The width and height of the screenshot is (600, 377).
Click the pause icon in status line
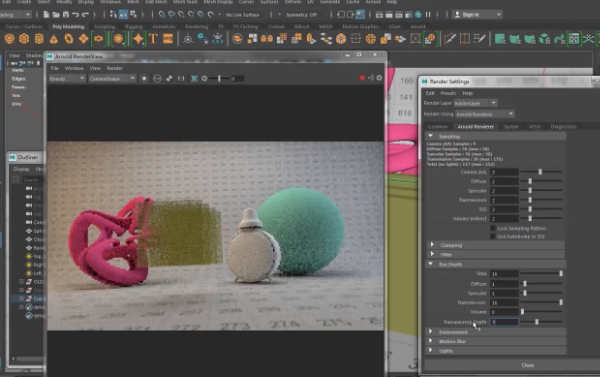click(428, 15)
